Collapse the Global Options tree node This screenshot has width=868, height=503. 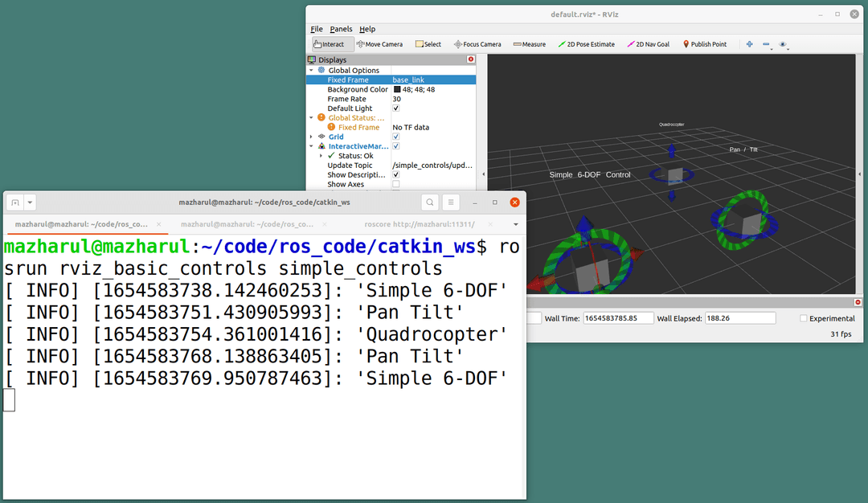point(311,70)
